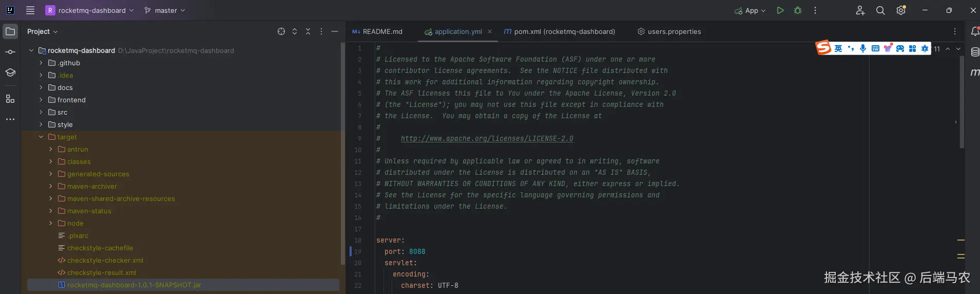Expand the classes folder
This screenshot has height=294, width=980.
(50, 161)
